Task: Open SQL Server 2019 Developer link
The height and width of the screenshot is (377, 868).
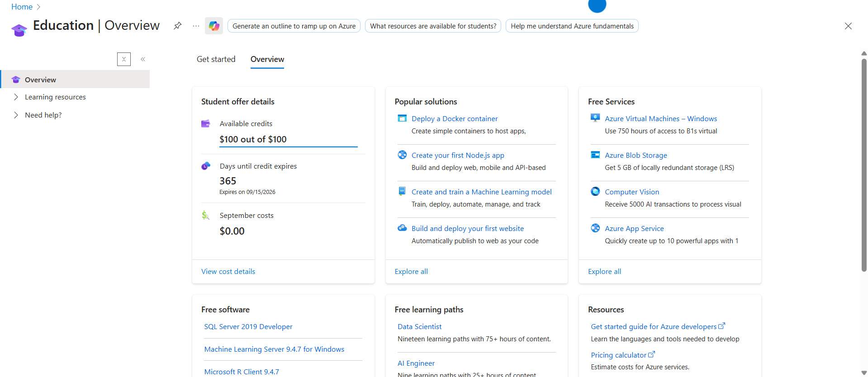Action: pyautogui.click(x=248, y=327)
